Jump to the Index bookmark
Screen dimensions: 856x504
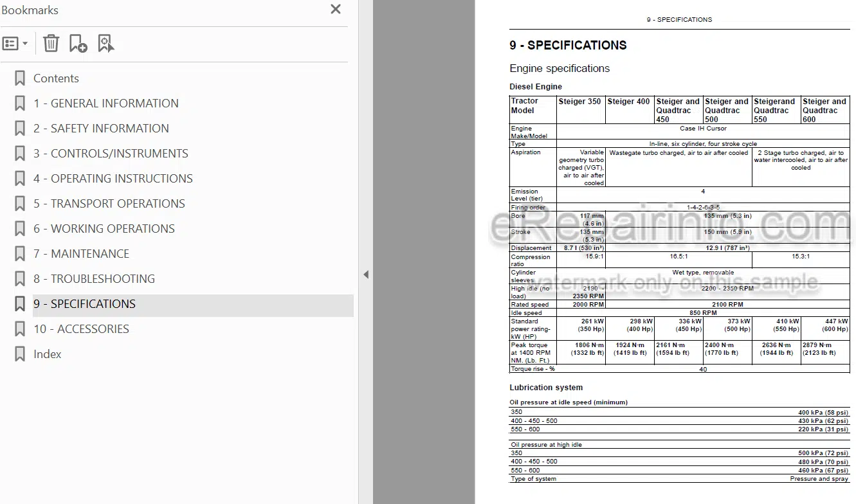point(48,354)
